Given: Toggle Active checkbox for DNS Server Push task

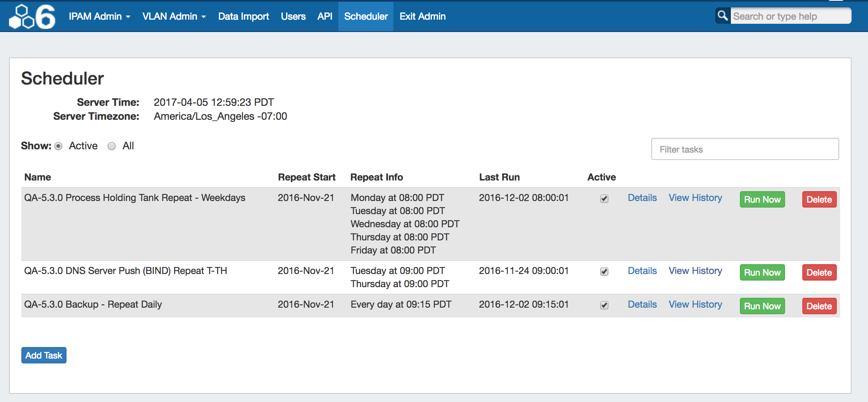Looking at the screenshot, I should tap(604, 272).
